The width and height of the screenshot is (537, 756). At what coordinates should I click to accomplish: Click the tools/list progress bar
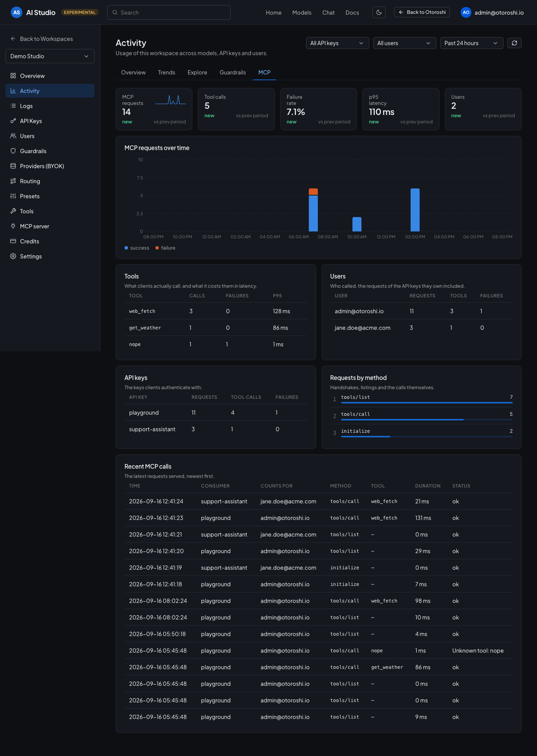[x=427, y=403]
